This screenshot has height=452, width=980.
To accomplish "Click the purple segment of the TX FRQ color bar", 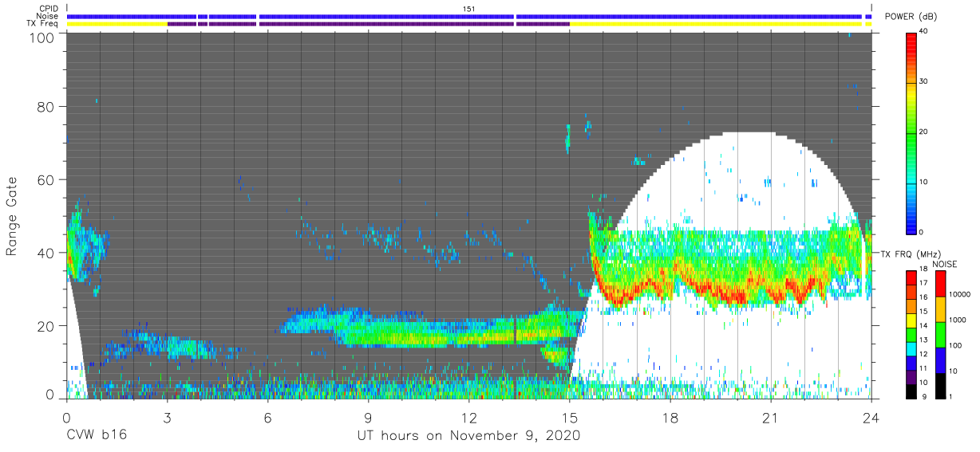I will (911, 375).
